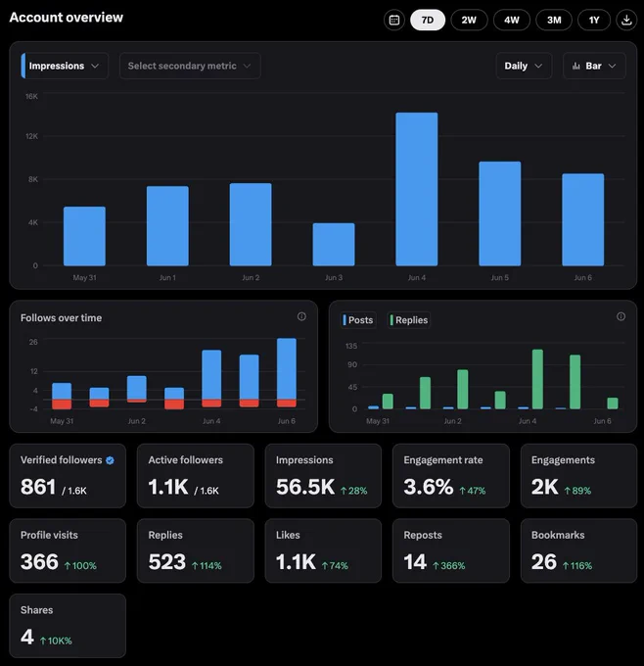The image size is (644, 666).
Task: Open the Engagement rate card
Action: tap(451, 476)
